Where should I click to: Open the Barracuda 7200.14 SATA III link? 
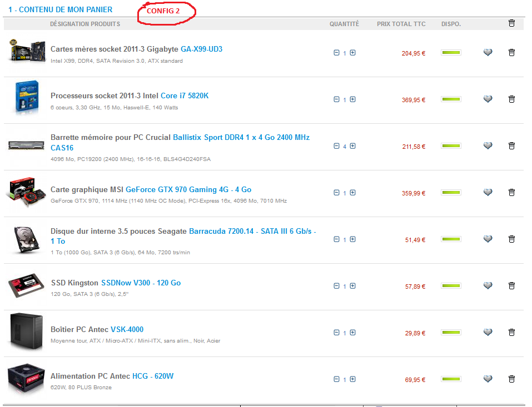(x=183, y=236)
